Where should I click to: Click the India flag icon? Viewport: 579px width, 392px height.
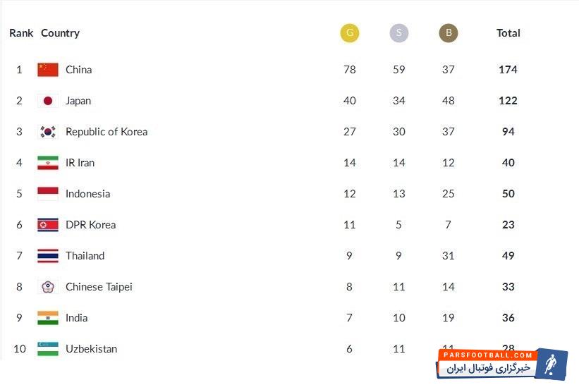click(x=48, y=318)
